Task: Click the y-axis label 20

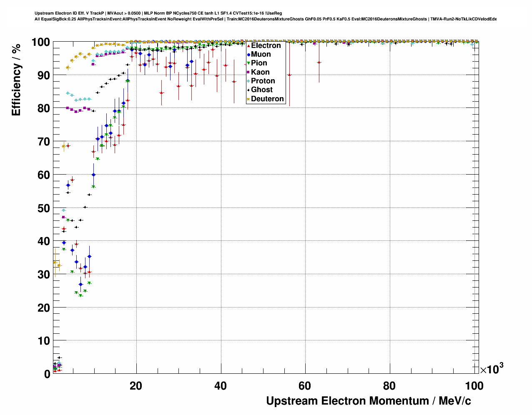Action: coord(44,307)
